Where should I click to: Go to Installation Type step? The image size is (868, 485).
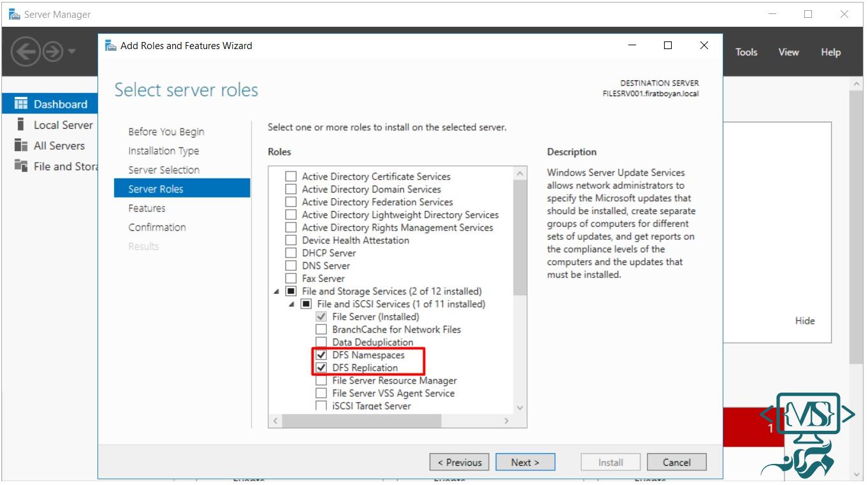point(163,150)
